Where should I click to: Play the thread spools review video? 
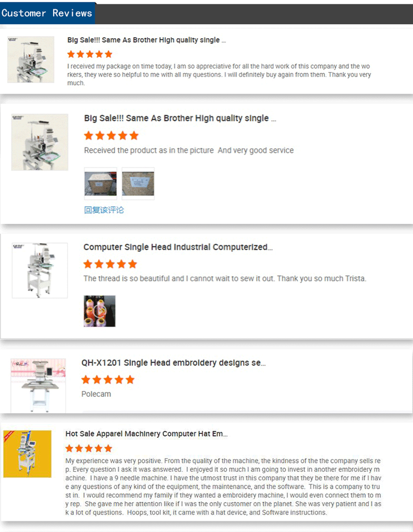point(99,311)
